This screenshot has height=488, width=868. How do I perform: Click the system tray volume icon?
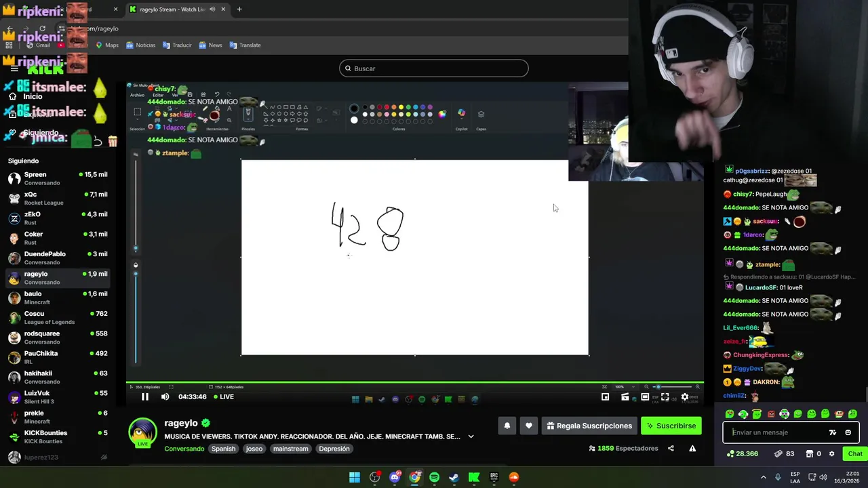823,477
